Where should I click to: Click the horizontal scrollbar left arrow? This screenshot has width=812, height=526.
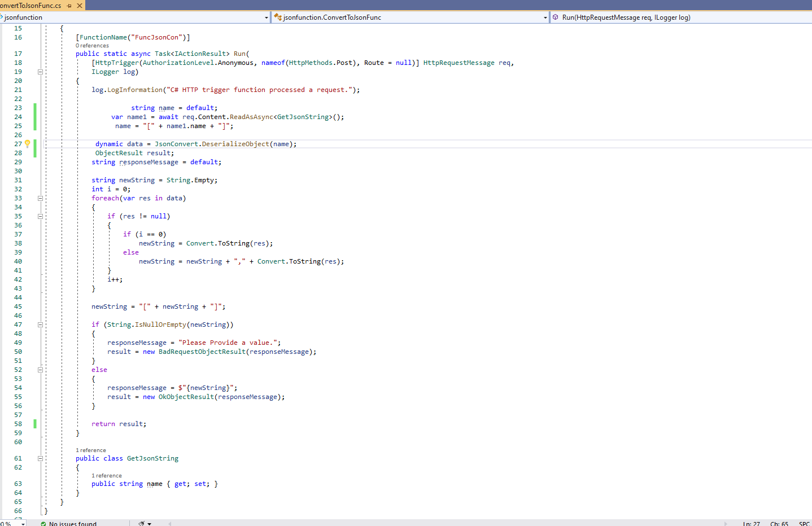point(169,524)
